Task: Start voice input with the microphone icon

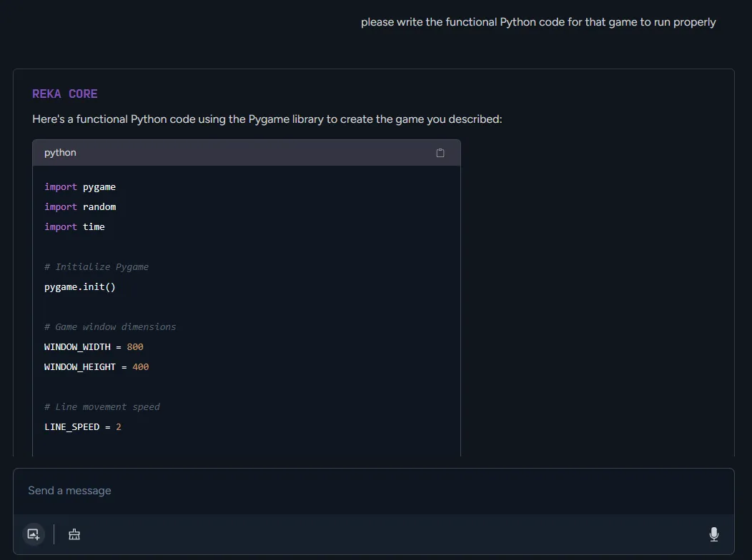Action: point(713,534)
